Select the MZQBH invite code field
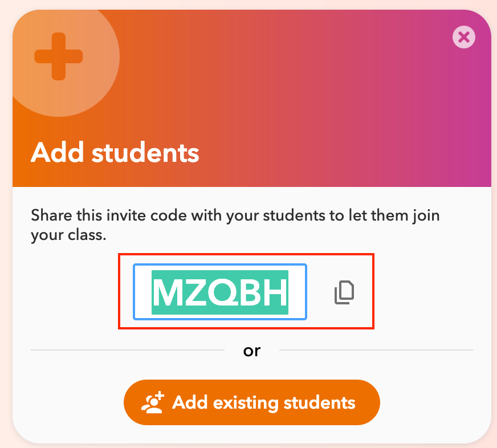This screenshot has width=497, height=448. pyautogui.click(x=220, y=292)
